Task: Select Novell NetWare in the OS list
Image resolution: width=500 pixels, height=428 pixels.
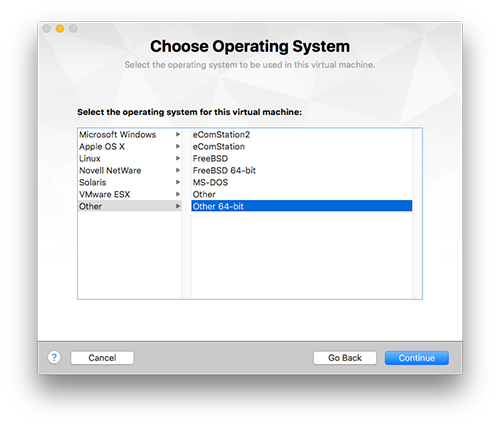Action: point(130,170)
